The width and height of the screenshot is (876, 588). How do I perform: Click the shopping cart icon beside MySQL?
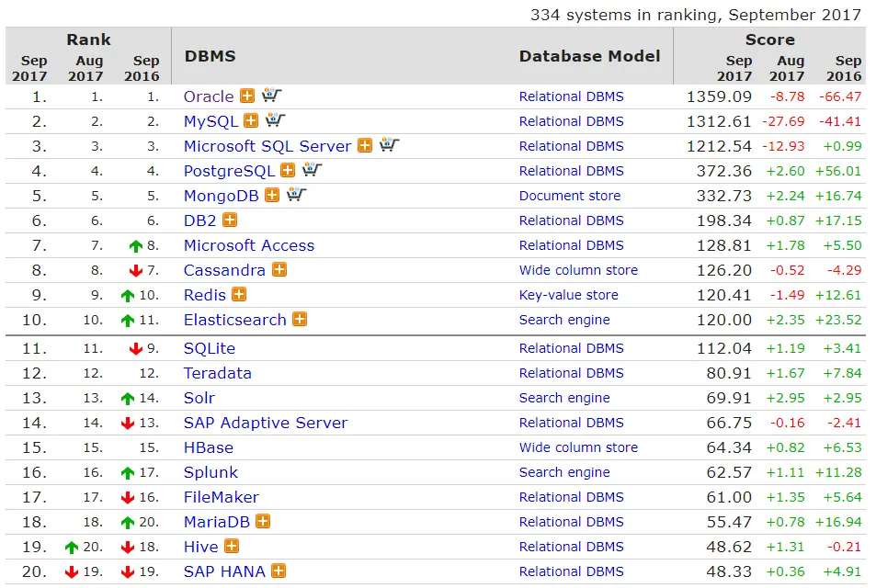(x=275, y=119)
